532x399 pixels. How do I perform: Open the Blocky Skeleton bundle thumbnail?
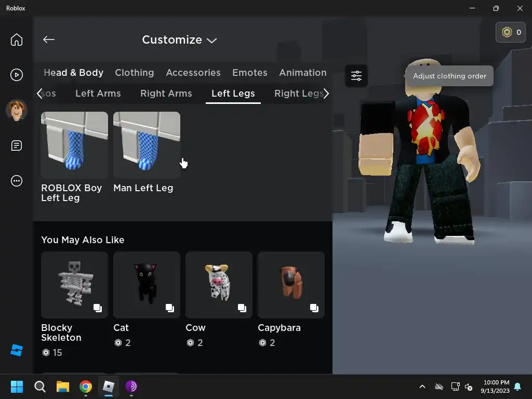(x=74, y=285)
